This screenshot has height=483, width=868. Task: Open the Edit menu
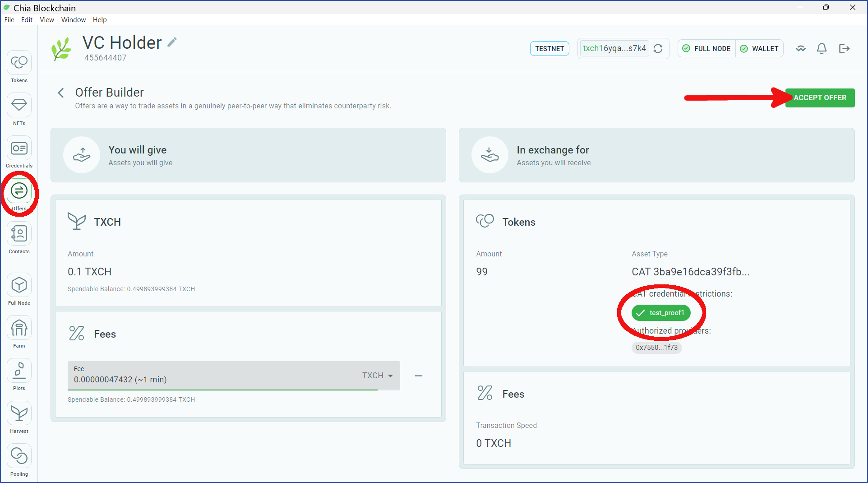click(x=27, y=20)
